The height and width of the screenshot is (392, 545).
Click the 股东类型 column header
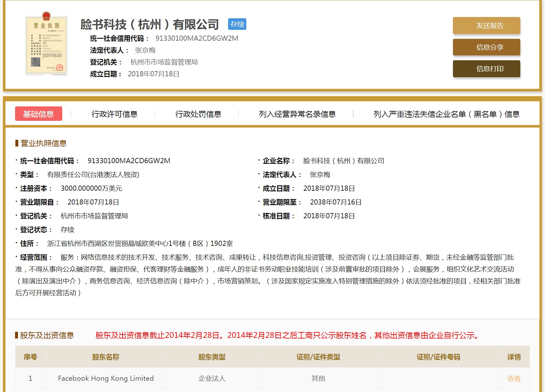(x=212, y=357)
